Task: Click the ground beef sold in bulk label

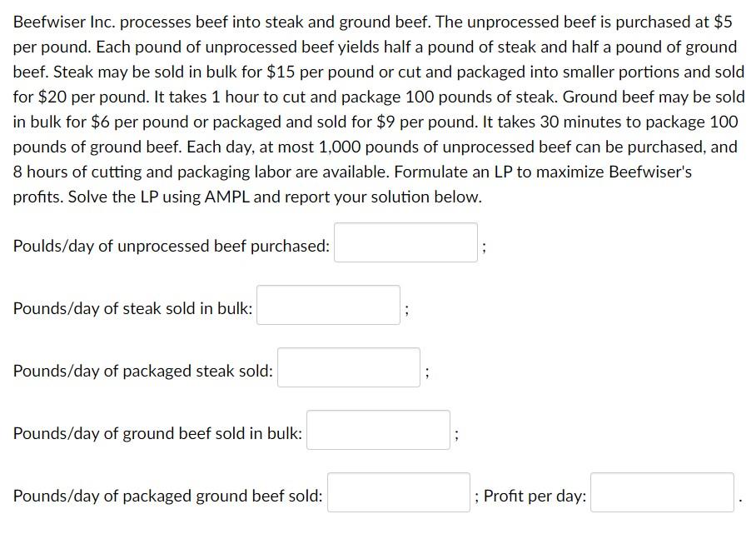Action: [157, 432]
